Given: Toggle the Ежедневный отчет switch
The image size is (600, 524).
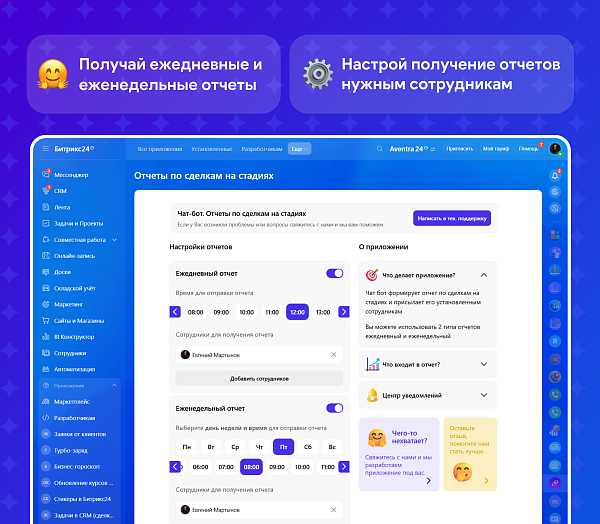Looking at the screenshot, I should tap(334, 273).
